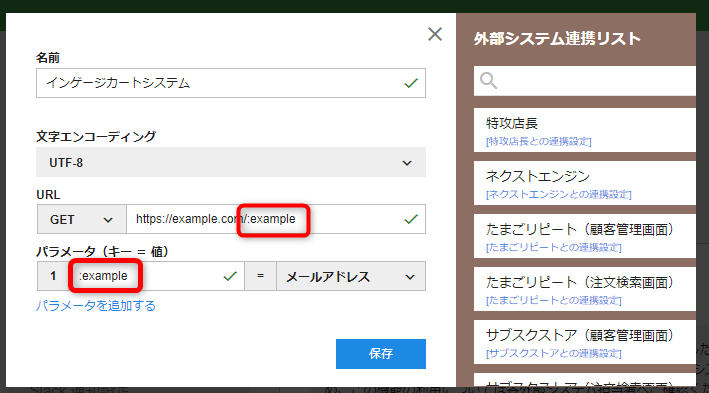This screenshot has height=393, width=709.
Task: Click the 外部システム連携リスト heading
Action: tap(557, 38)
